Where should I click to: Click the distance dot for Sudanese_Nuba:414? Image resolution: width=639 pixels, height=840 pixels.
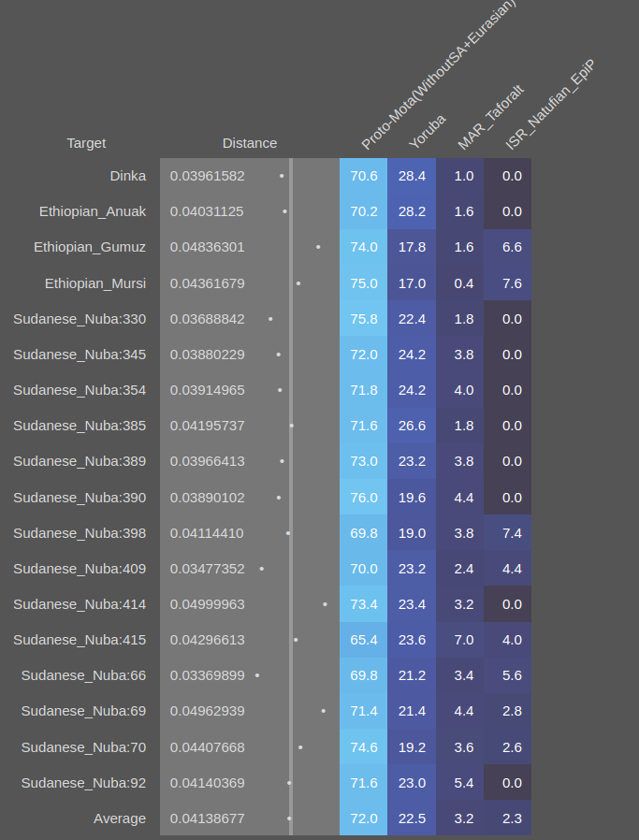click(x=325, y=604)
